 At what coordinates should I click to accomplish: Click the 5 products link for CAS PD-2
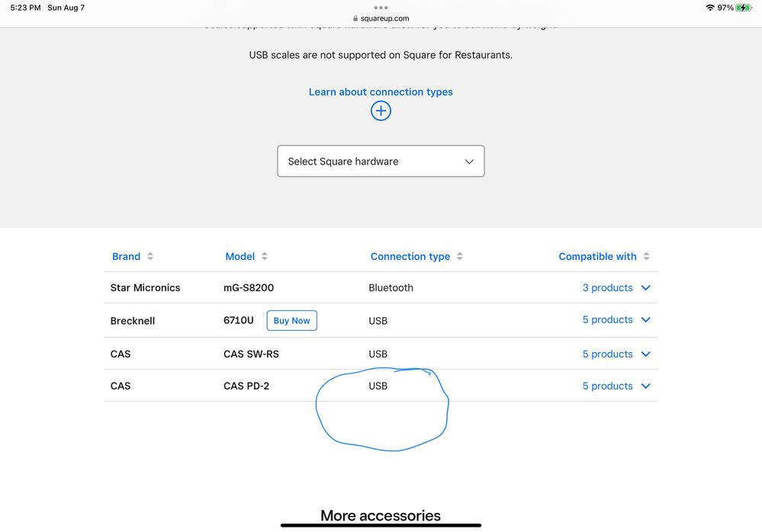tap(607, 386)
